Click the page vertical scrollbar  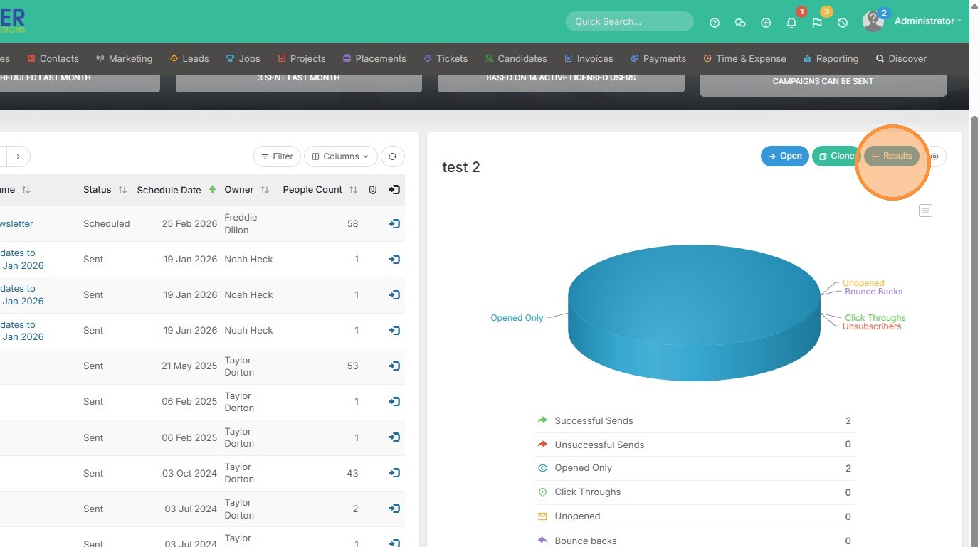(974, 327)
